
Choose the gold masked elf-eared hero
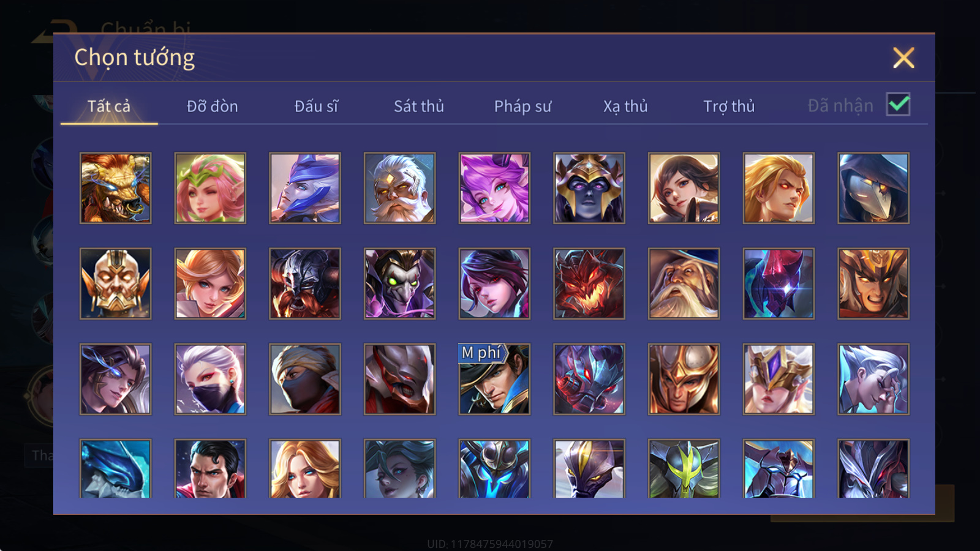pyautogui.click(x=115, y=283)
